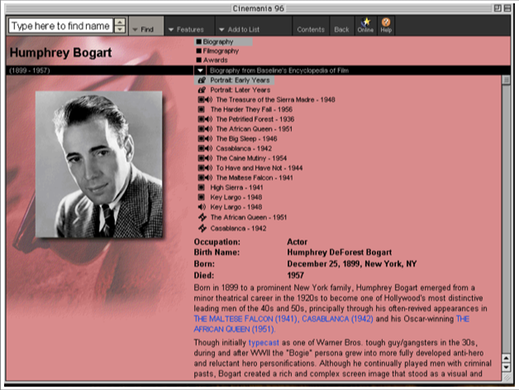Select the Awards section square
Viewport: 519px width, 390px height.
(x=199, y=60)
